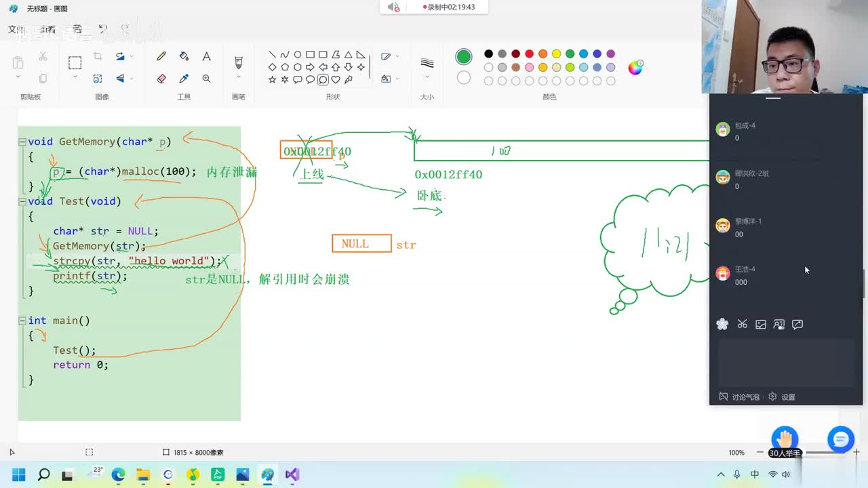Click the image icon in chat panel
868x488 pixels.
761,324
